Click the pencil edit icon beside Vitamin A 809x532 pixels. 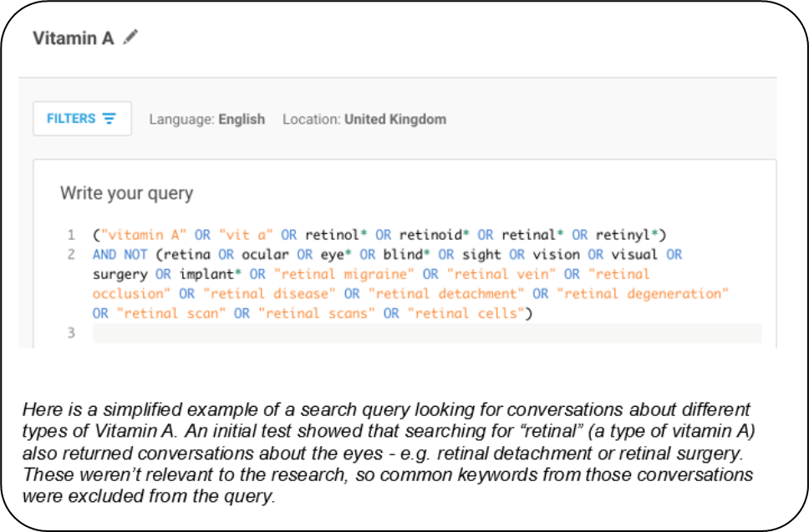130,37
